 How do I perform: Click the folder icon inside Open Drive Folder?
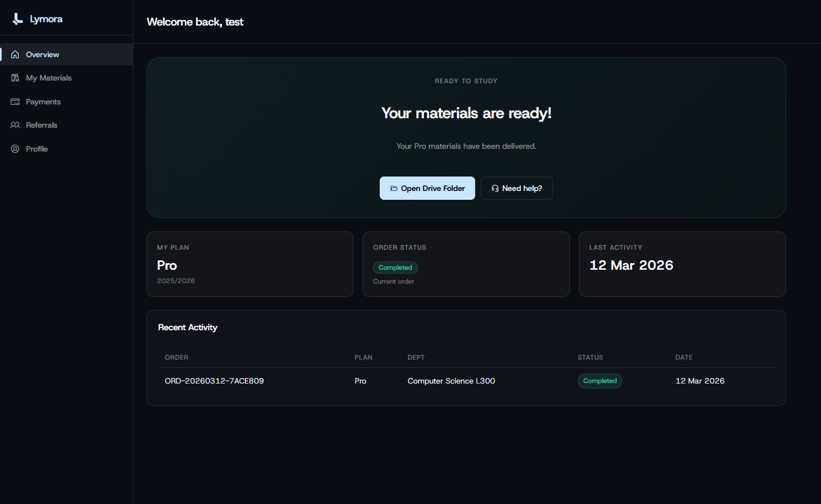(394, 188)
